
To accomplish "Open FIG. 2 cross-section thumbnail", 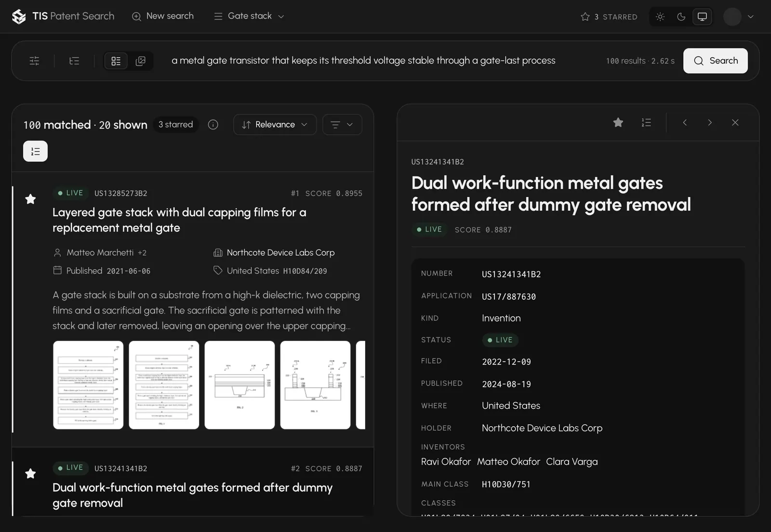I will click(239, 385).
